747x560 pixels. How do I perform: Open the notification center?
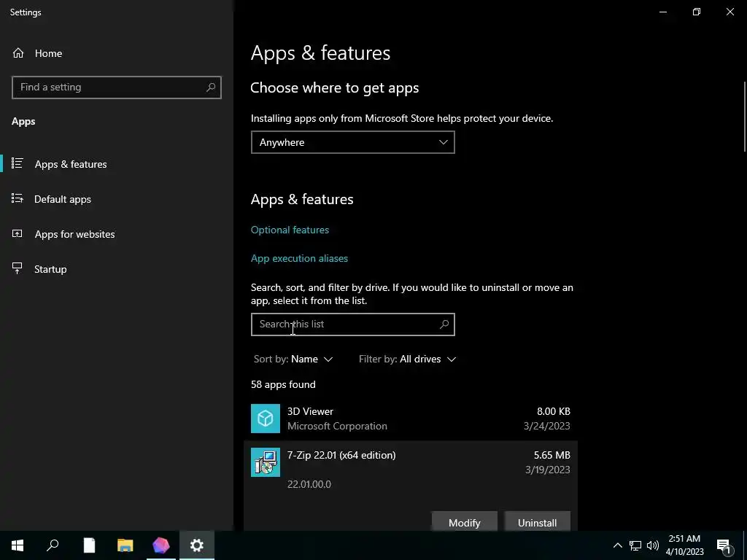(x=724, y=545)
